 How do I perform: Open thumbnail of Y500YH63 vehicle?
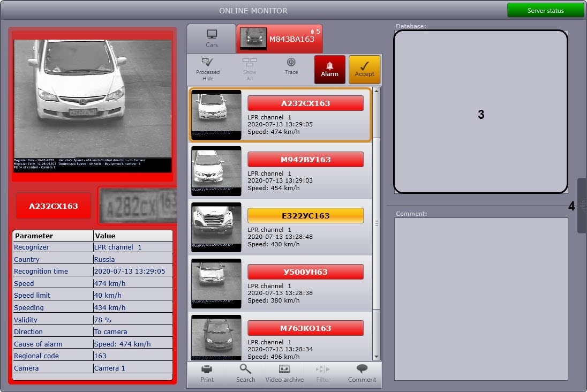[x=216, y=283]
